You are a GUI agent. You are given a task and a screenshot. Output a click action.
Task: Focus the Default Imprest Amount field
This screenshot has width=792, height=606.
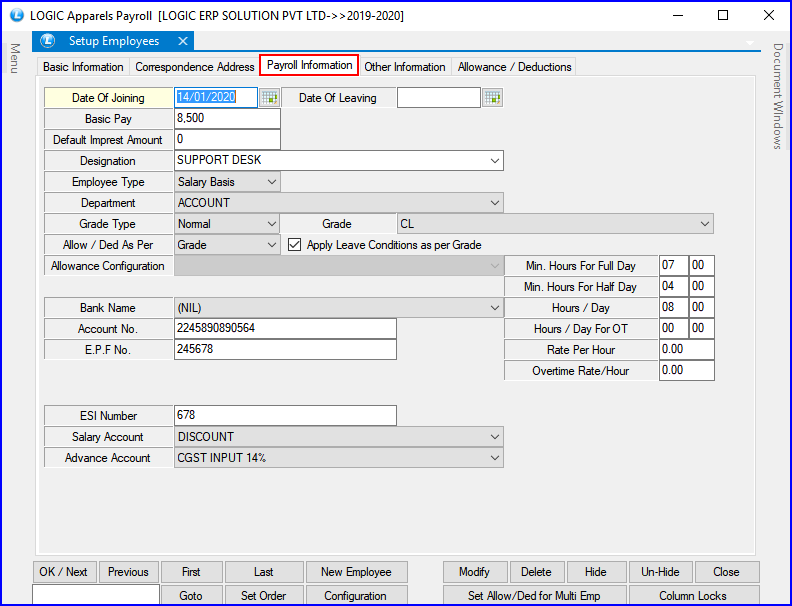click(227, 139)
